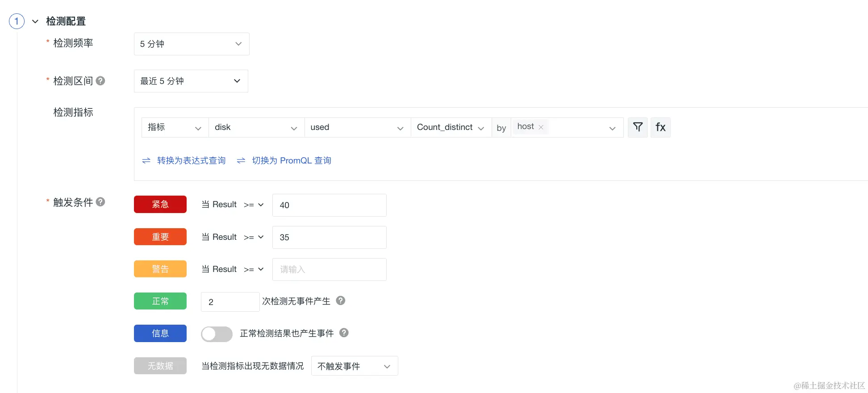
Task: Focus the 正常 count field with 2
Action: pos(230,302)
